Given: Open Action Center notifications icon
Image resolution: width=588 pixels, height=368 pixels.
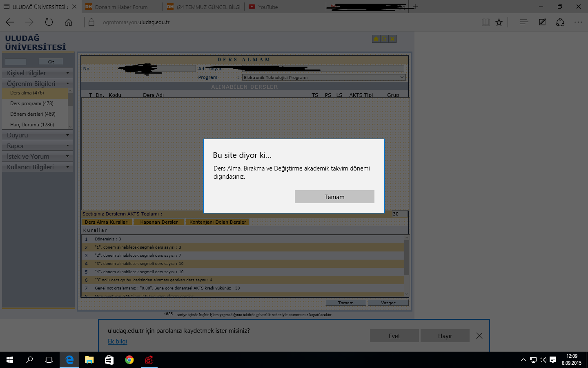Looking at the screenshot, I should (x=553, y=360).
